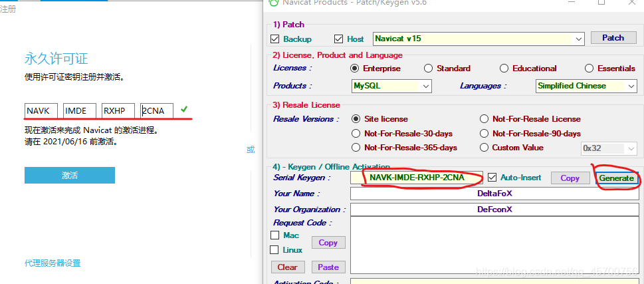
Task: Enable the Linux checkbox
Action: (x=274, y=250)
